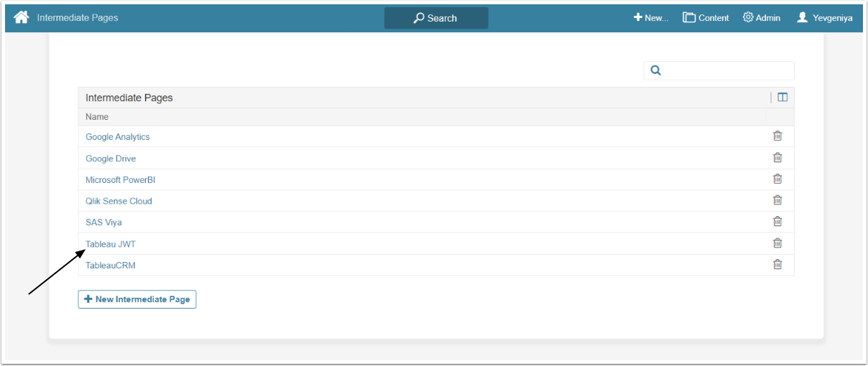Click the magnifier icon in the filter box
The width and height of the screenshot is (868, 366).
pyautogui.click(x=655, y=70)
